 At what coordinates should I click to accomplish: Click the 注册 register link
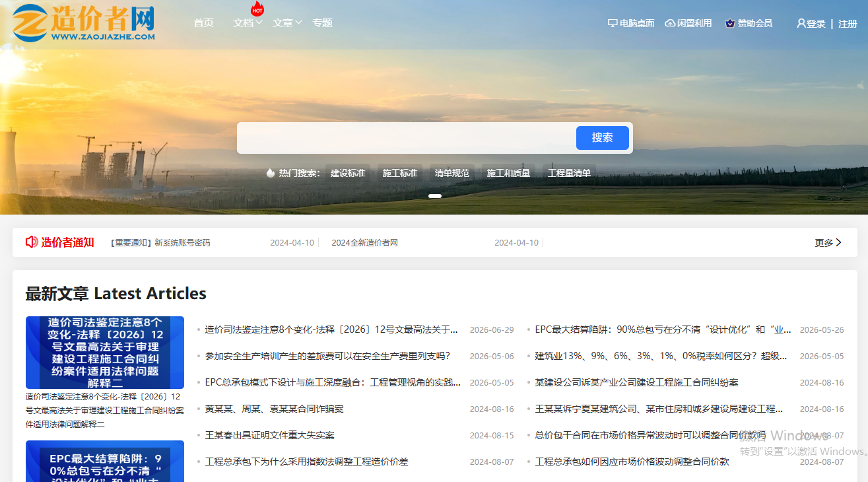848,24
